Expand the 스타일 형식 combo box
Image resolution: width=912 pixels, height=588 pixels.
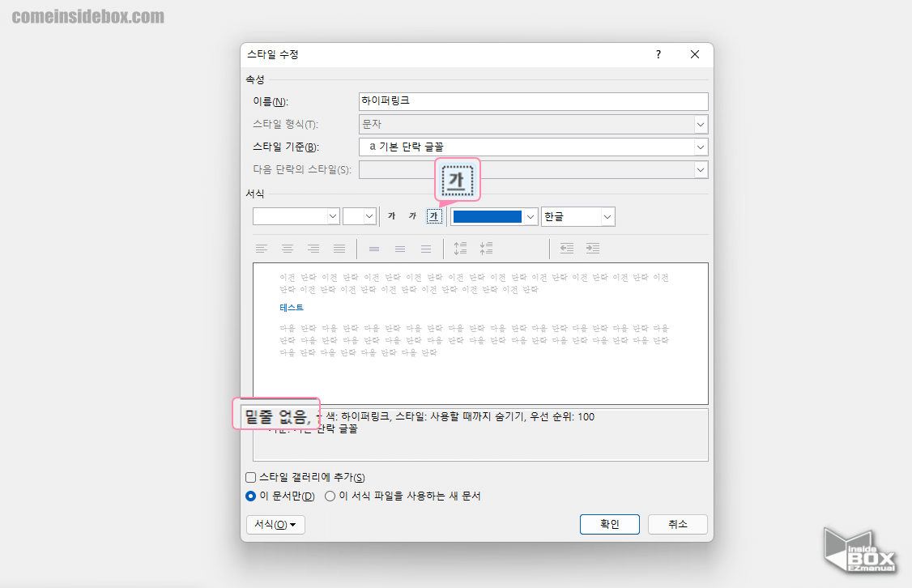701,124
